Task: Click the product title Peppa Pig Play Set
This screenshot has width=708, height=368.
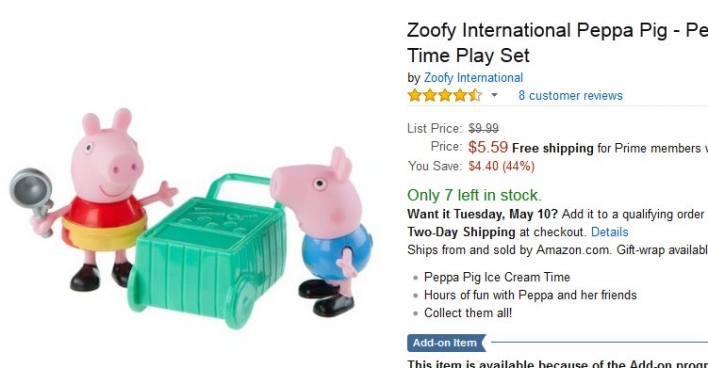Action: (557, 43)
